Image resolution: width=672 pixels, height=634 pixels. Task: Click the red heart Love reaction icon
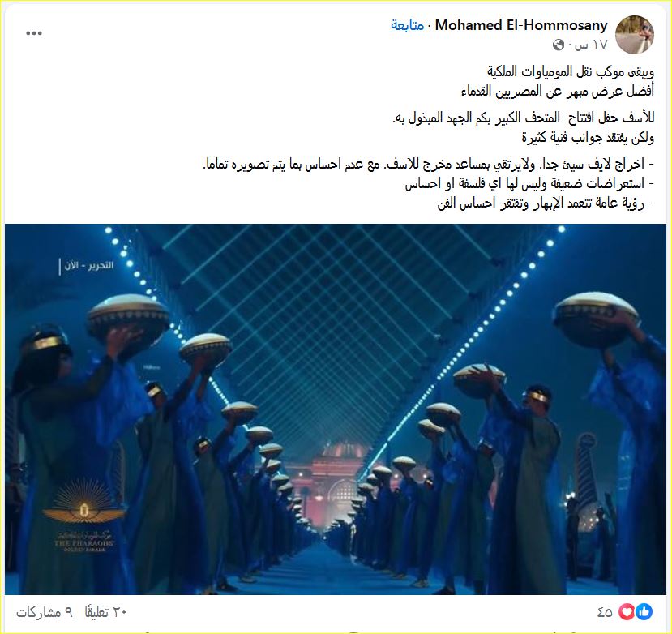627,612
